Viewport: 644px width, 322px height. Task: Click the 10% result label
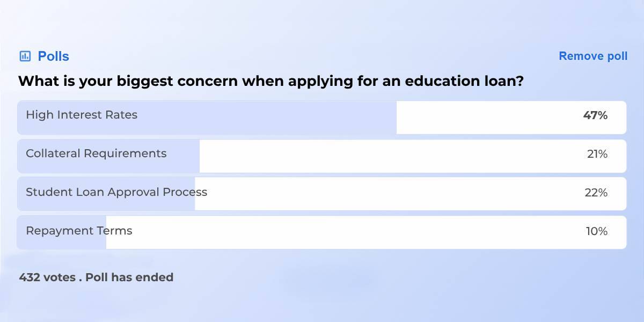pos(596,232)
